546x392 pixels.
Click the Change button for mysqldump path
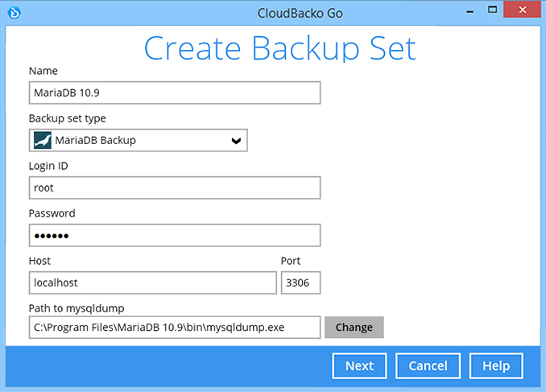[x=354, y=328]
